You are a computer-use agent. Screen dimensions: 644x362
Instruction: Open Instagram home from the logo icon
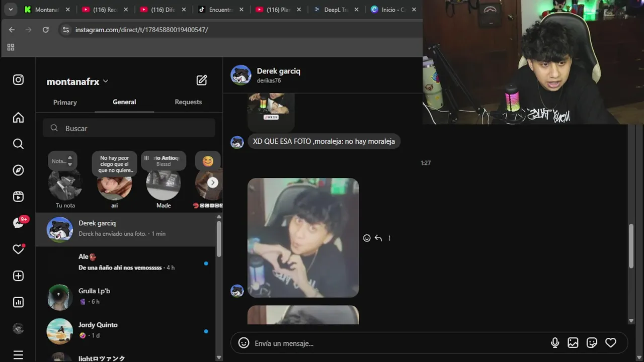tap(18, 80)
